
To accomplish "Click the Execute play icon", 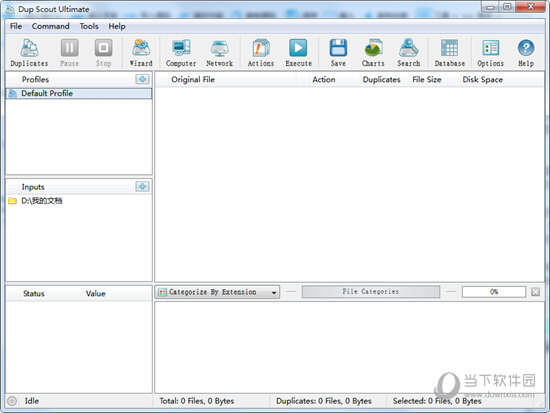I will tap(299, 53).
